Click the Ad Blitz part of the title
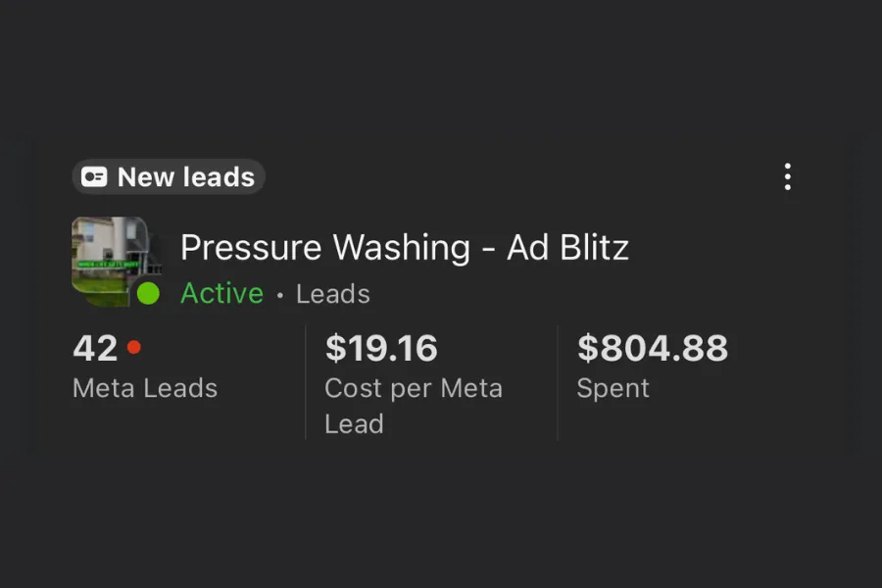The image size is (882, 588). click(567, 248)
